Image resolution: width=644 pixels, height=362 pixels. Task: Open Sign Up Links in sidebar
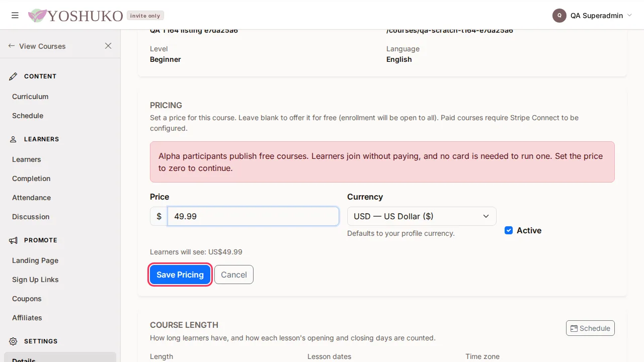click(x=35, y=280)
